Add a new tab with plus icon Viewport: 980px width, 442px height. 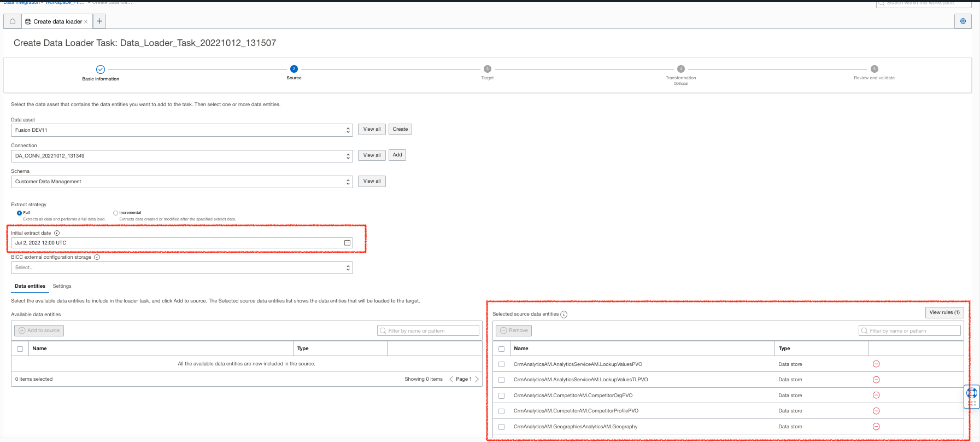click(x=99, y=21)
